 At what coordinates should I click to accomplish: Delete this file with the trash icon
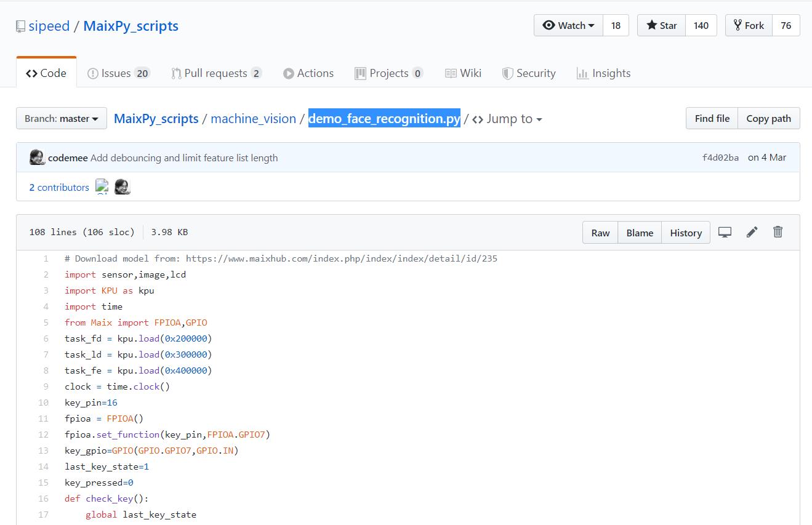pos(778,231)
